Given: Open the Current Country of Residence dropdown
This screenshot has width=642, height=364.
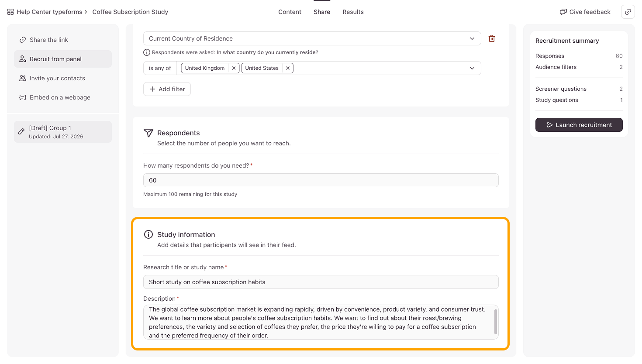Looking at the screenshot, I should tap(312, 38).
